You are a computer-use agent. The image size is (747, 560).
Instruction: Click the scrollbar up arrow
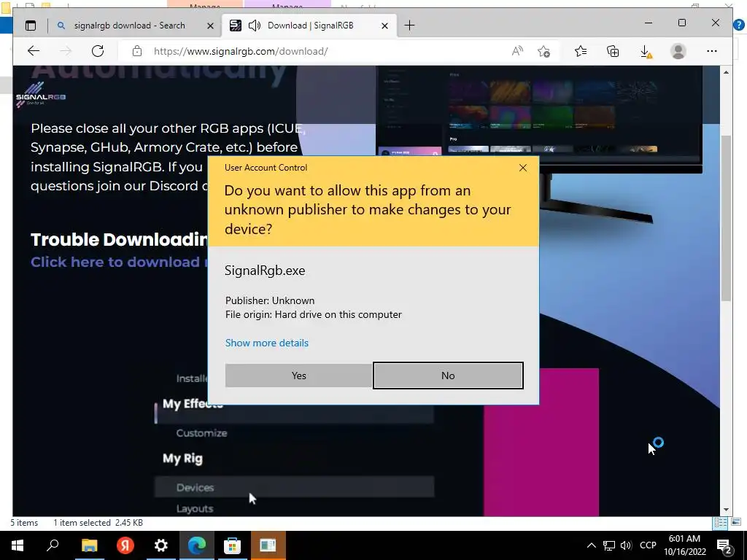click(726, 72)
